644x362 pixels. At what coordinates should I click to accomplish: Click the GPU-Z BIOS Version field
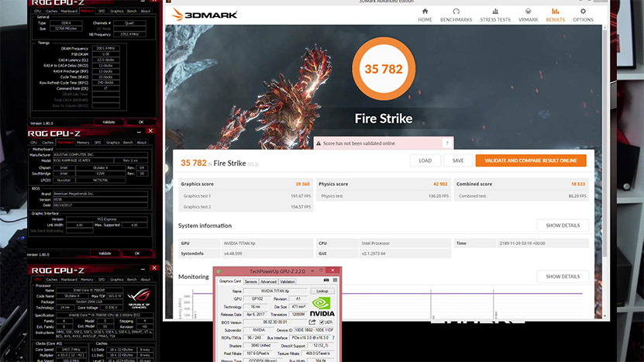coord(275,322)
